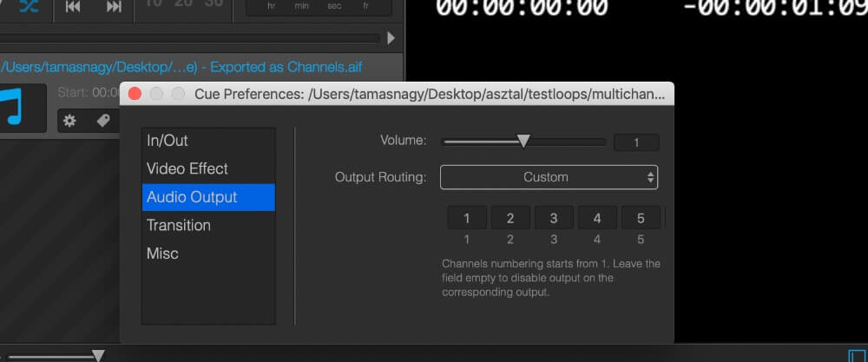Click panel icon in bottom-right corner
This screenshot has height=362, width=868.
point(858,356)
